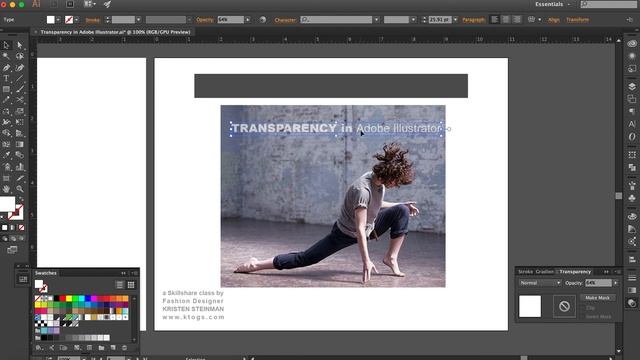Viewport: 640px width, 360px height.
Task: Click New Color Group folder icon
Action: pyautogui.click(x=101, y=348)
